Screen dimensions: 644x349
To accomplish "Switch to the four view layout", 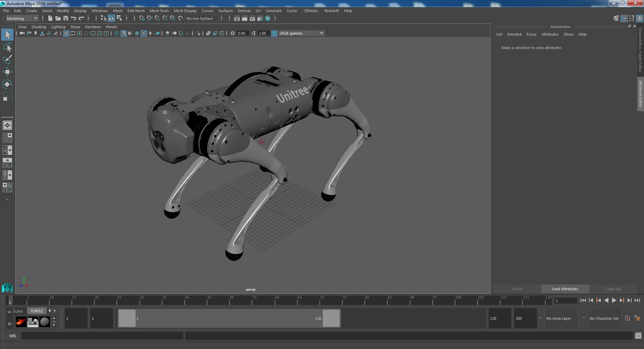I will point(7,138).
